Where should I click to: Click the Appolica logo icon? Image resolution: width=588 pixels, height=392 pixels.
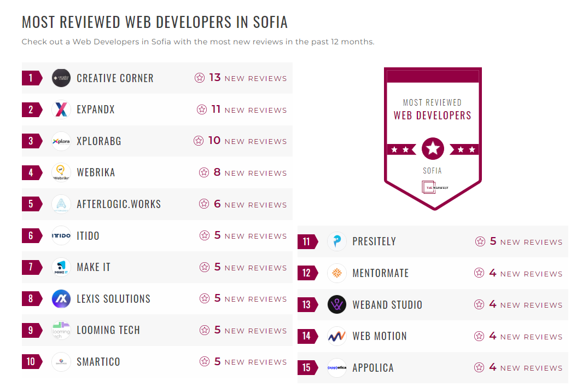click(x=336, y=367)
